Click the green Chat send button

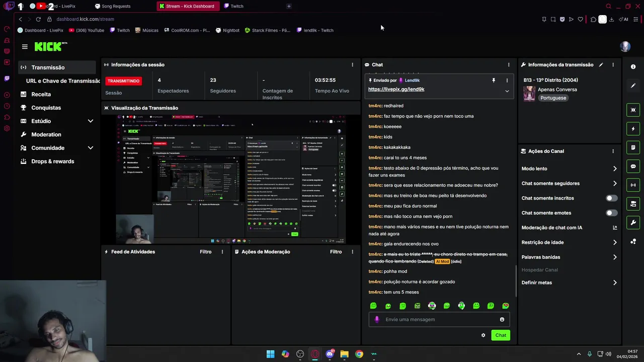click(x=501, y=335)
